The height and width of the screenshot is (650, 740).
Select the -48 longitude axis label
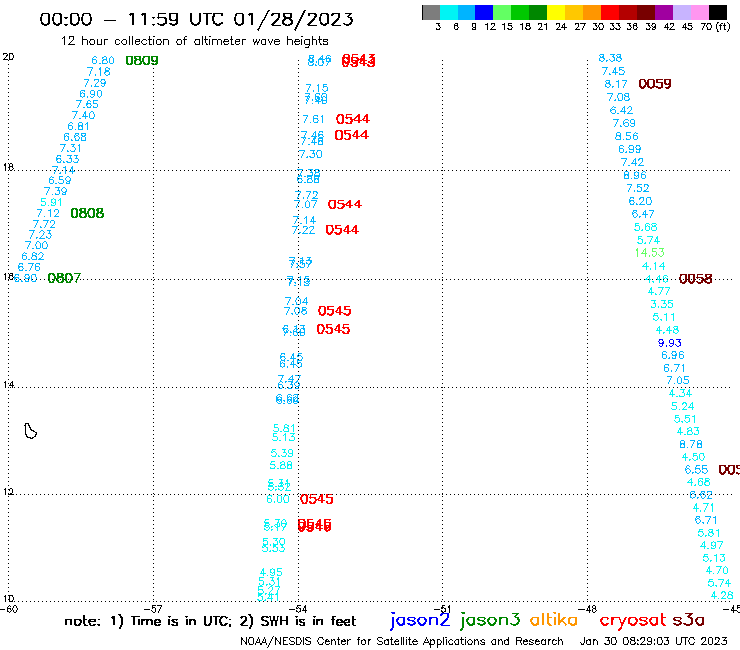588,609
